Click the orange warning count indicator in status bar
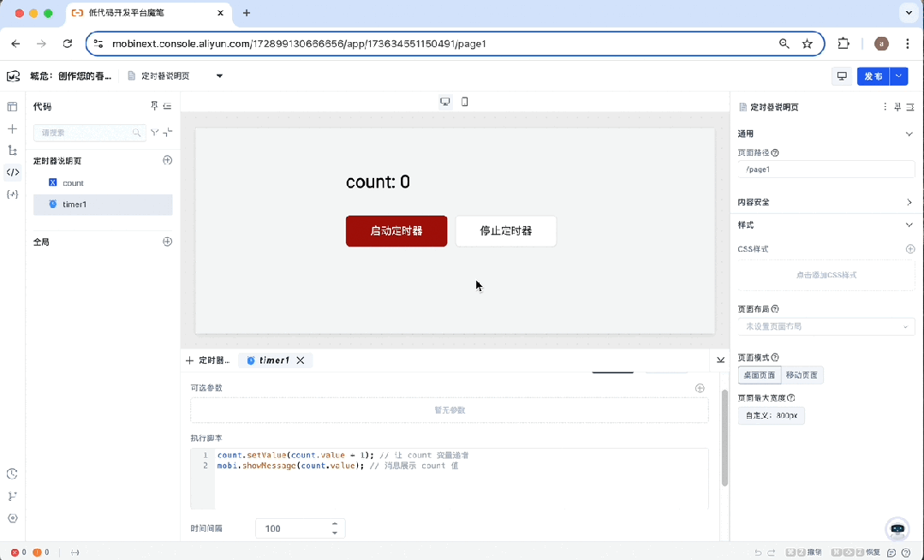The height and width of the screenshot is (560, 924). coord(40,552)
